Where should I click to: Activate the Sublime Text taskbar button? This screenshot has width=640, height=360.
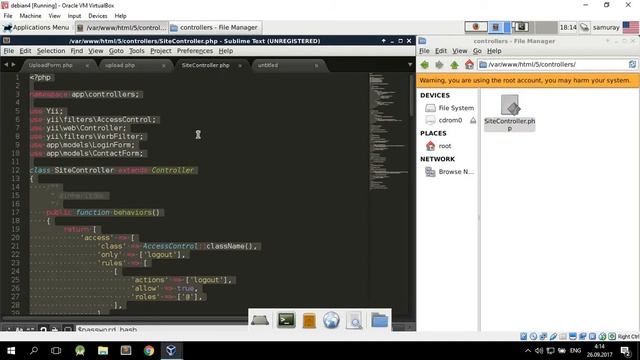pos(122,28)
